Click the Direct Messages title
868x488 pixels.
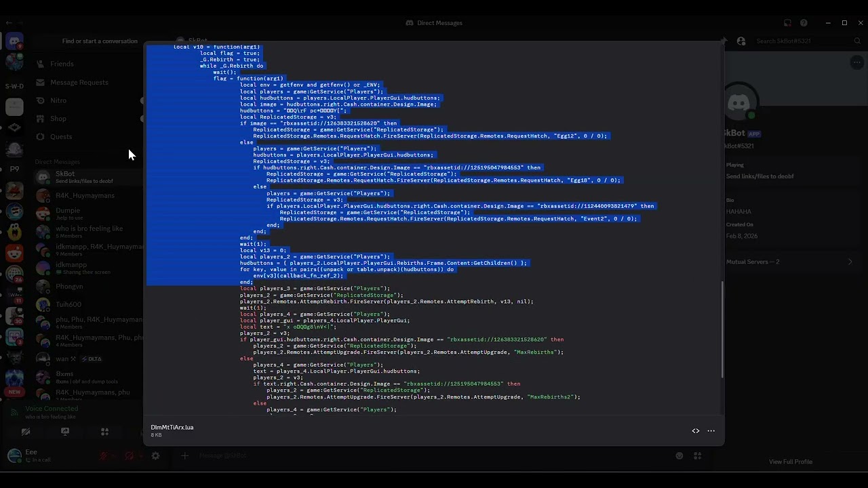point(434,23)
